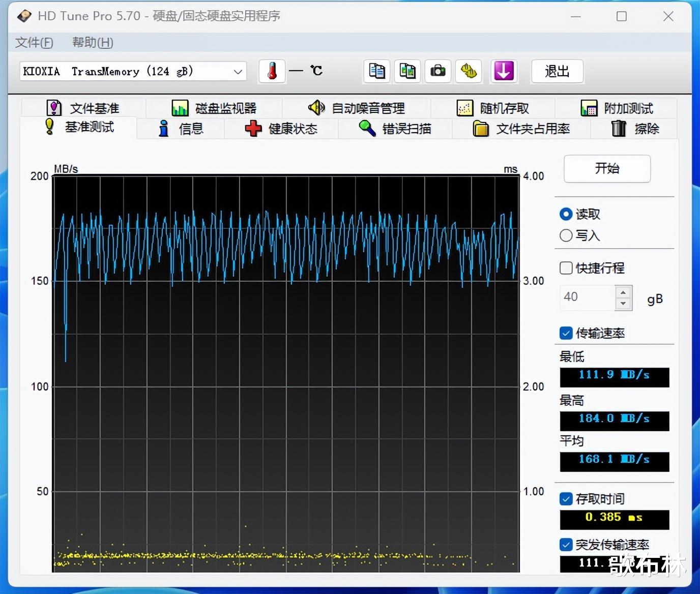Minimize the HD Tune Pro window
Screen dimensions: 700x594
point(576,16)
